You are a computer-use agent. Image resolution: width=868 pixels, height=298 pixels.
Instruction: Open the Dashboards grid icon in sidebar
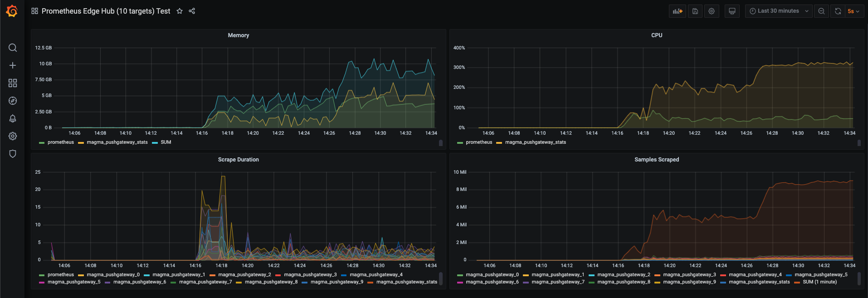click(x=13, y=83)
